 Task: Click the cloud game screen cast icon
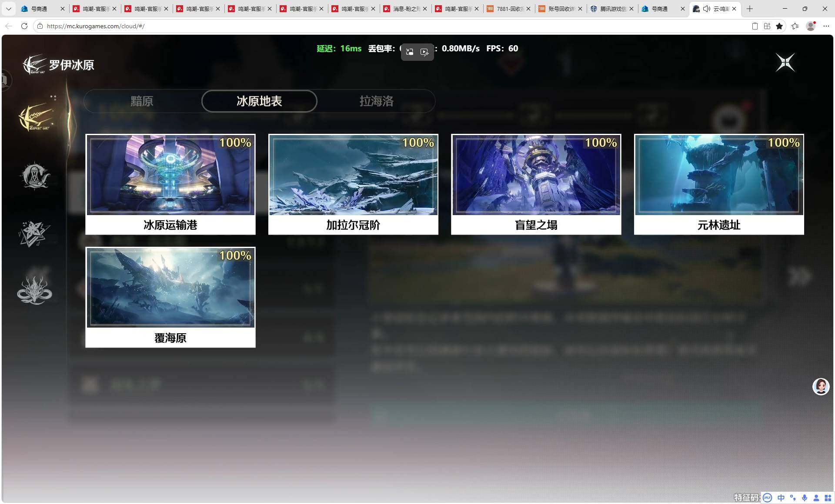coord(424,52)
